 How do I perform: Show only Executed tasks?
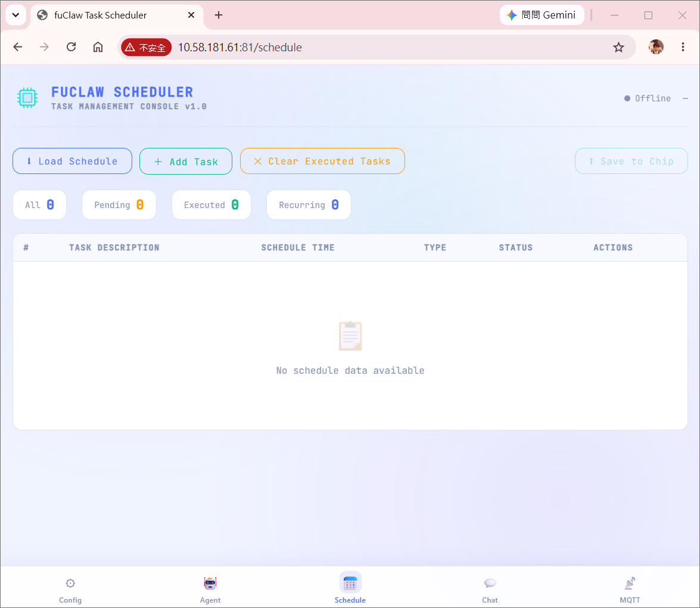point(211,204)
